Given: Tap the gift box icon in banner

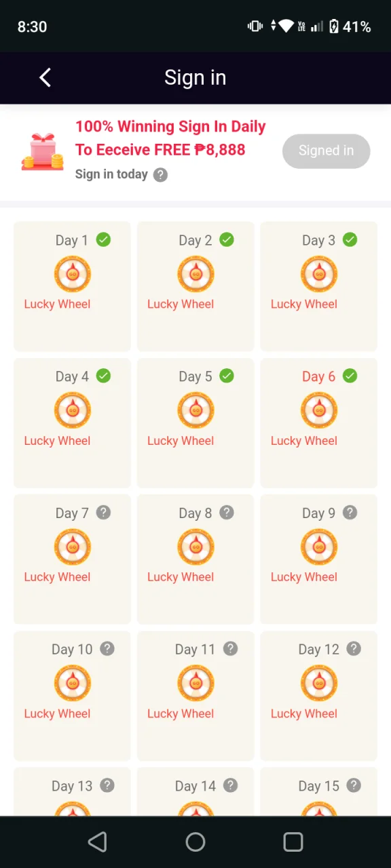Looking at the screenshot, I should tap(42, 151).
